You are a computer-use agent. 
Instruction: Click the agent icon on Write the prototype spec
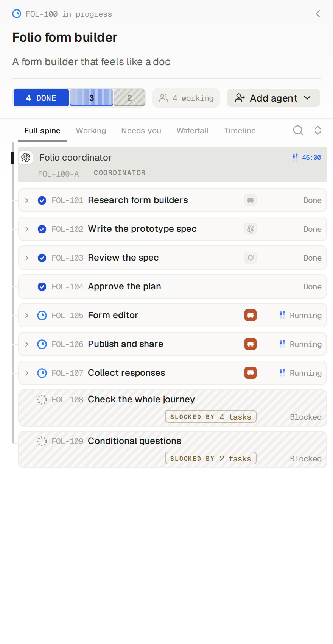(251, 229)
